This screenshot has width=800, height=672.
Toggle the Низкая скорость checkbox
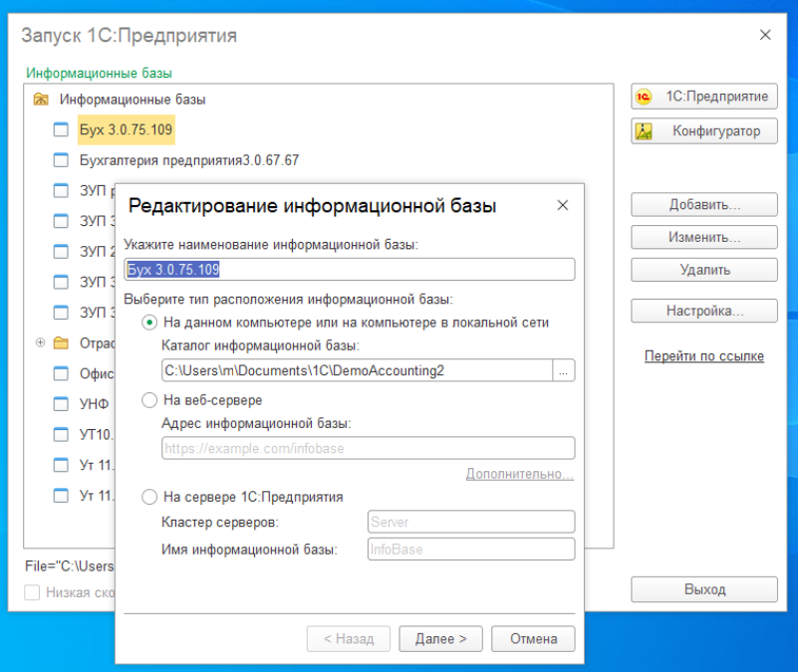[x=32, y=592]
